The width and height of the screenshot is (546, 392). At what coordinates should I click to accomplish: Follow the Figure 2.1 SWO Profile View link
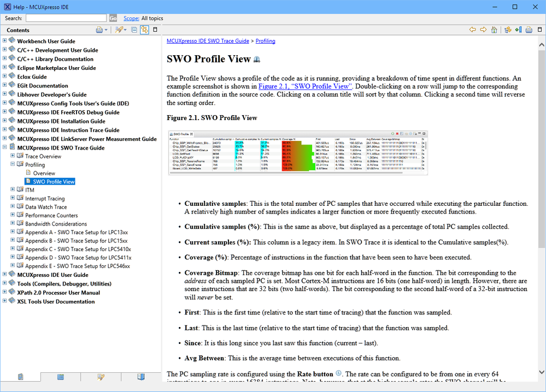click(x=305, y=86)
